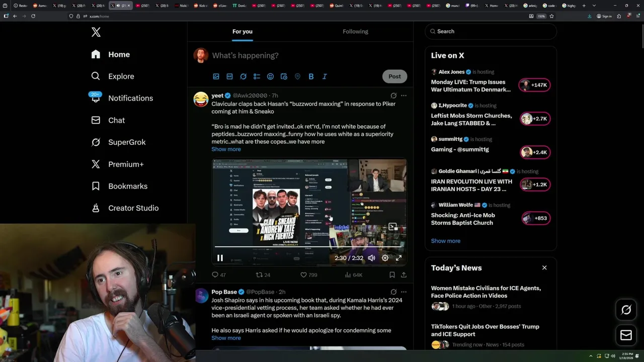Image resolution: width=644 pixels, height=362 pixels.
Task: Open more options on Pop Base post
Action: [x=404, y=292]
